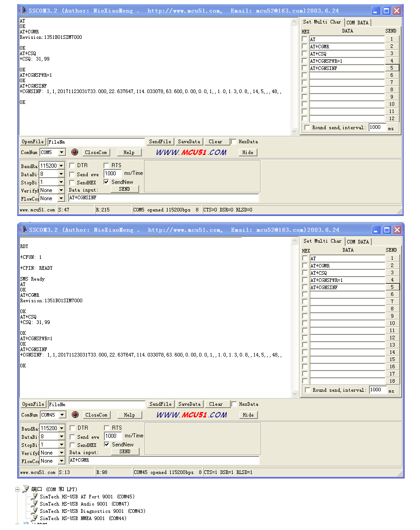Click send button 2 for AT+CGMR in COM45 window
Screen dimensions: 420x530
[392, 265]
